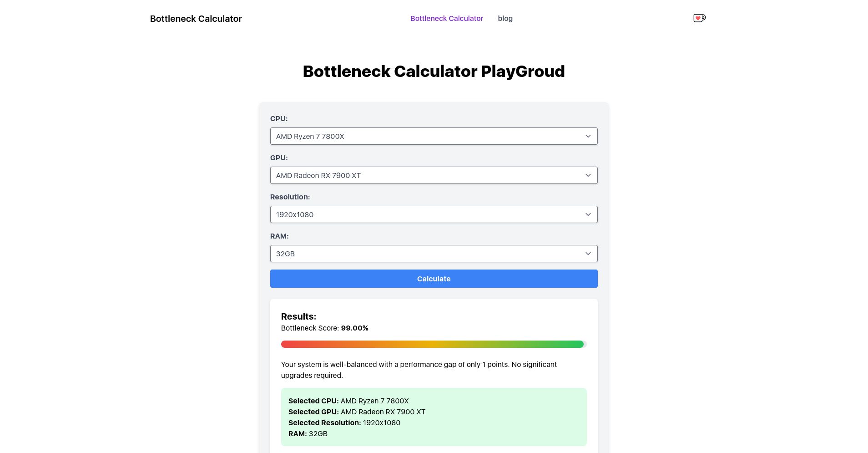
Task: Open the CPU selection dropdown
Action: coord(434,136)
